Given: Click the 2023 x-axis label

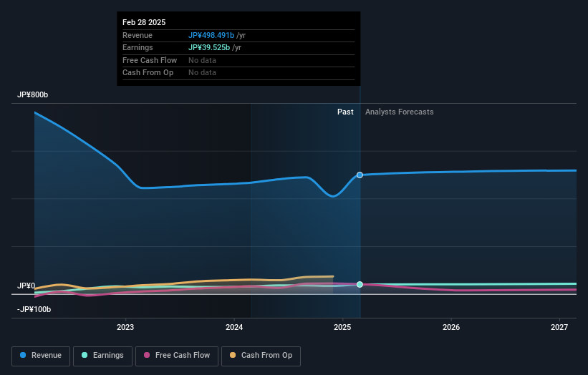Looking at the screenshot, I should pyautogui.click(x=125, y=328).
